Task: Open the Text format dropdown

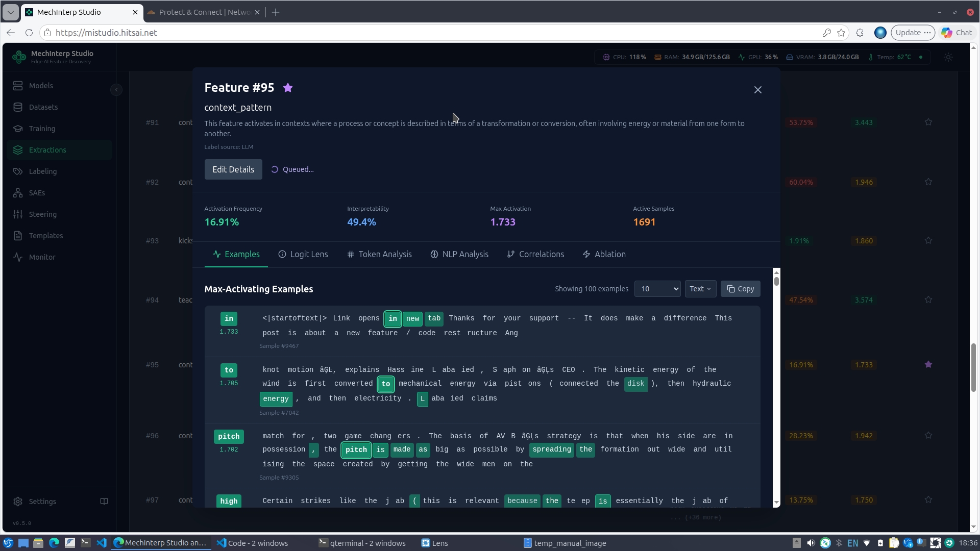Action: point(700,289)
